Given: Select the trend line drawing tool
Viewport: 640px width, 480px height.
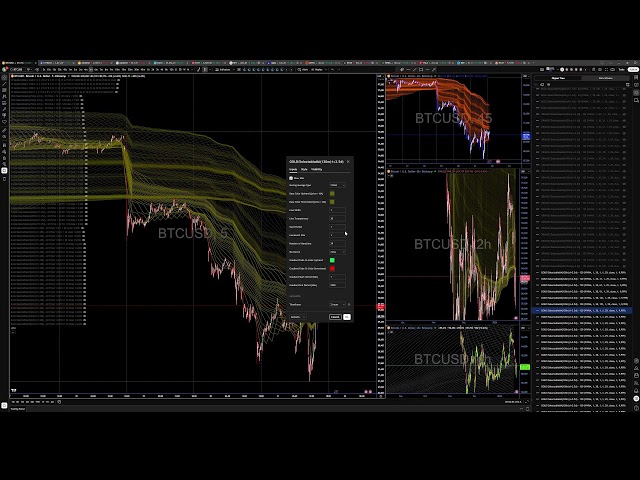Looking at the screenshot, I should pos(4,84).
